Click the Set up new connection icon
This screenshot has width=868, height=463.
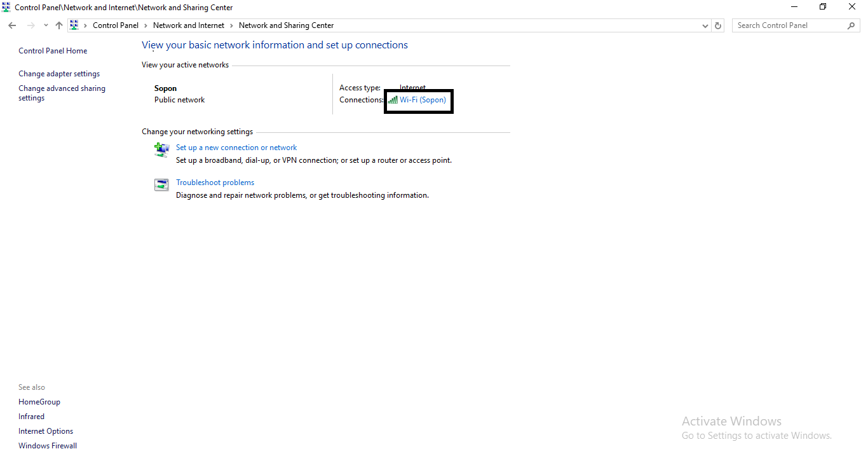(x=161, y=149)
